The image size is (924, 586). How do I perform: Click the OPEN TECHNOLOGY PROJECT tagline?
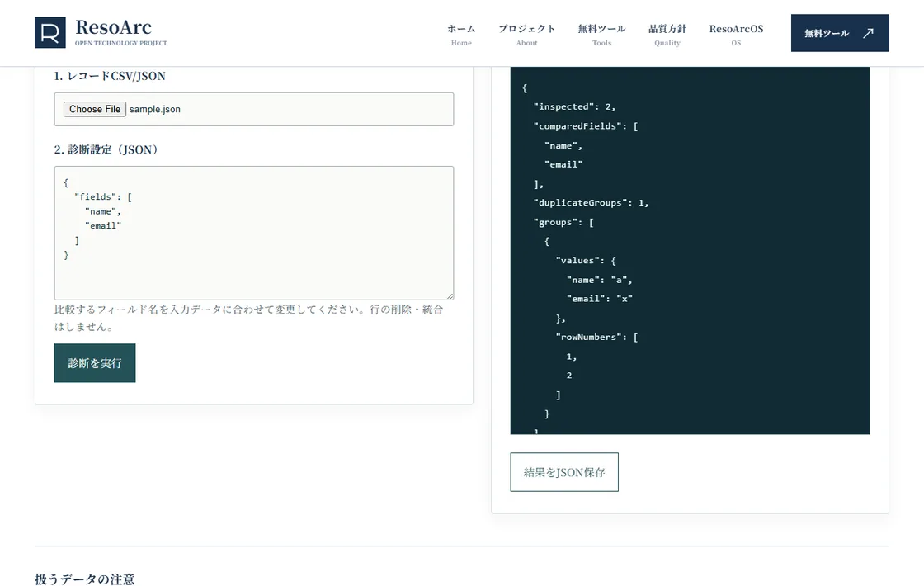pyautogui.click(x=120, y=43)
